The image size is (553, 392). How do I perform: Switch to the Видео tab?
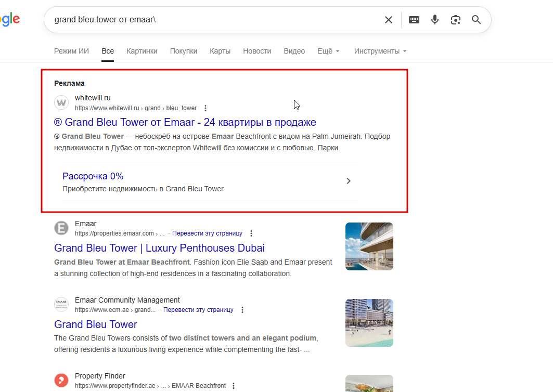294,51
